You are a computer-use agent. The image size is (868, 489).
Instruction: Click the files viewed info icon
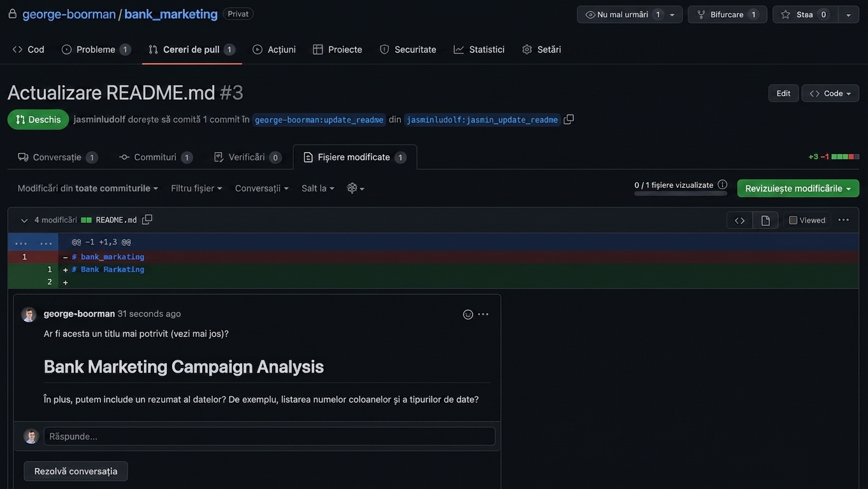722,185
